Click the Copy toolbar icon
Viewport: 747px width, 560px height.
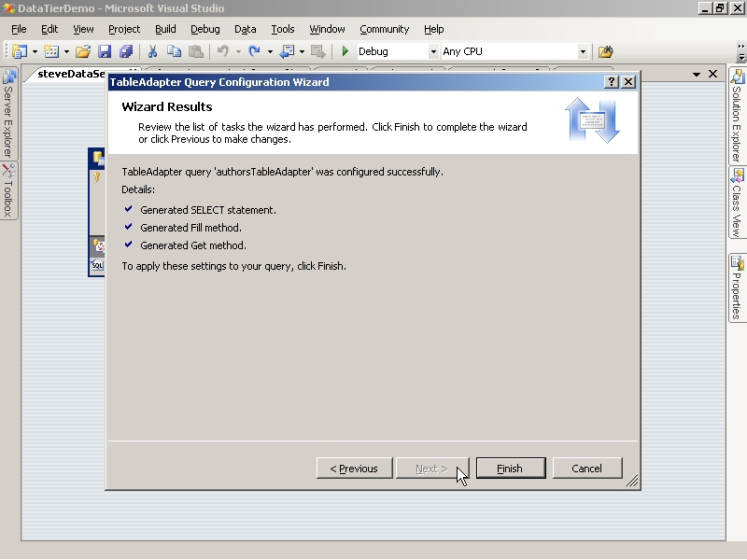pos(175,51)
